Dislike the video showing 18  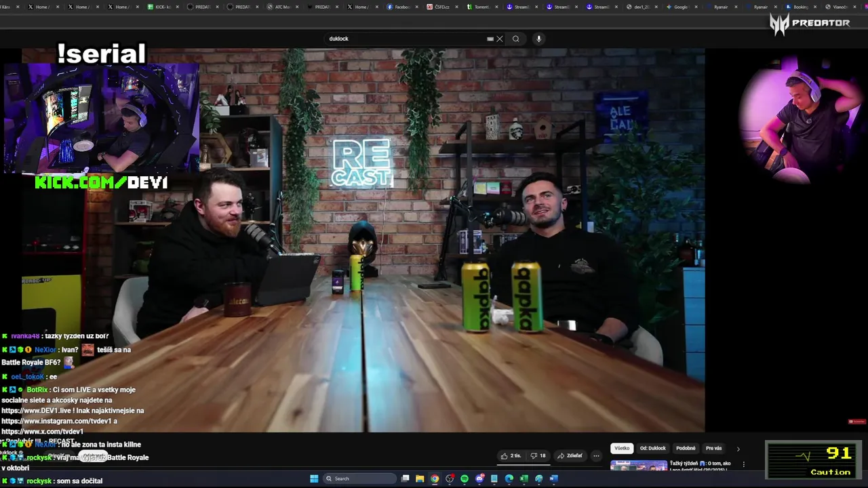click(538, 456)
